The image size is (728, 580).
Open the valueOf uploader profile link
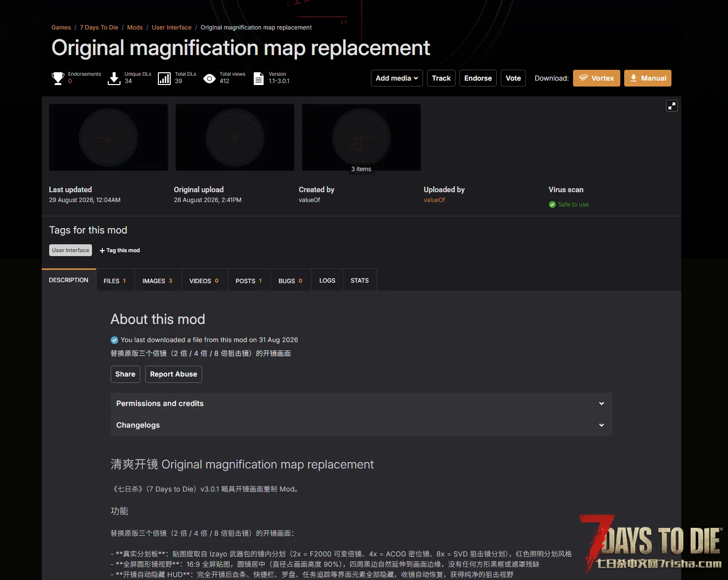pos(434,200)
